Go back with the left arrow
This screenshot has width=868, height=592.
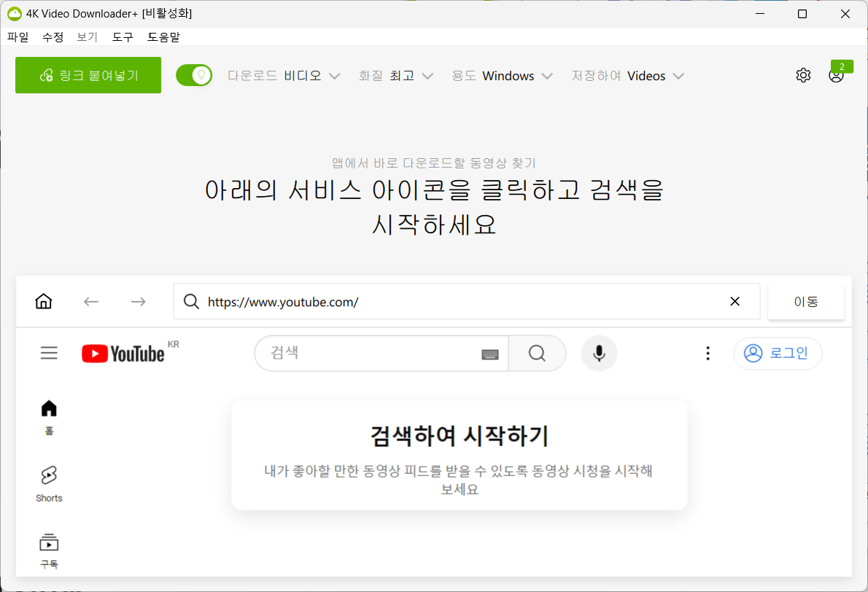click(x=90, y=302)
